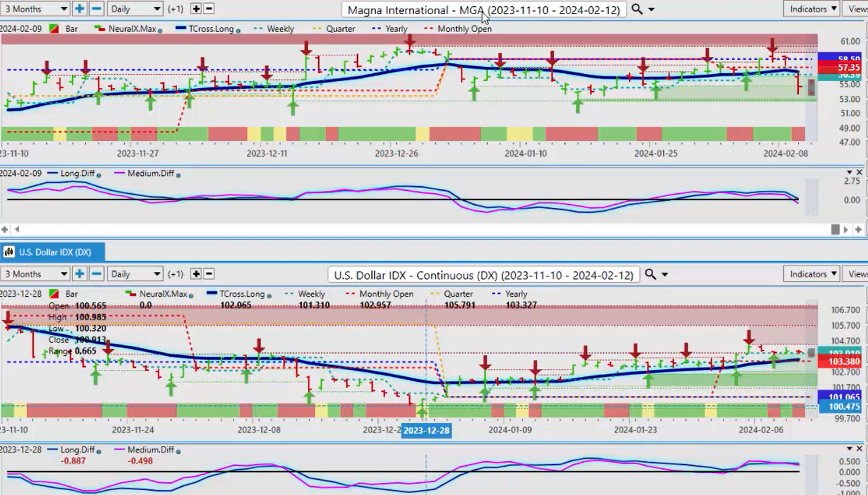Click the dot after Long.Diff in the MGA pane
Screen dimensions: 868x495
[99, 175]
